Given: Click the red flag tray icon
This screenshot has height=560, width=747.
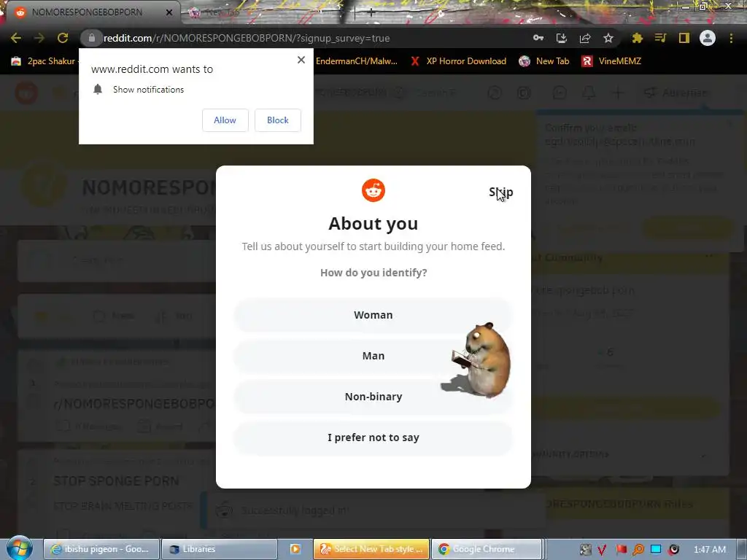Looking at the screenshot, I should pos(621,549).
